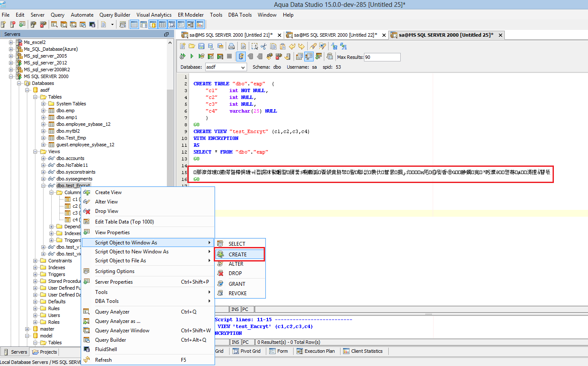Click the Save As floppy icon with dots
Viewport: 588px width, 366px height.
(211, 46)
